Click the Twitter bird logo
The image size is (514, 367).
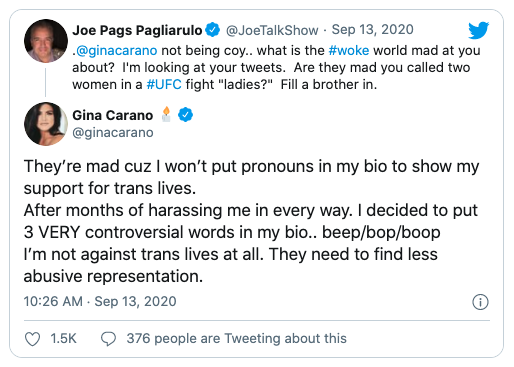click(478, 30)
